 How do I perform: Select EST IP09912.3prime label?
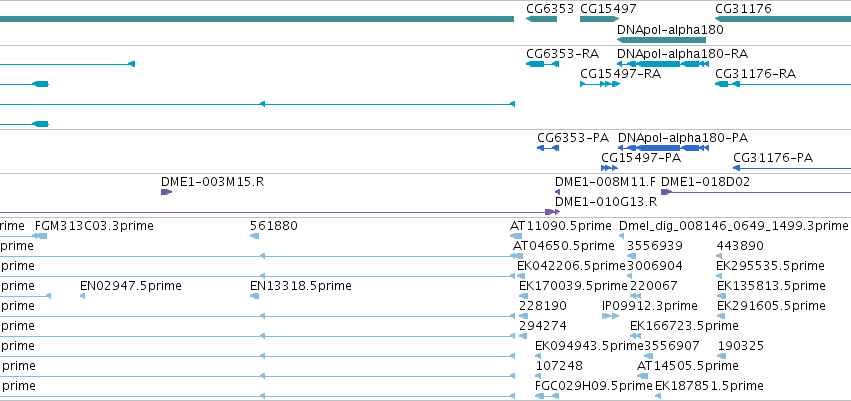click(650, 305)
